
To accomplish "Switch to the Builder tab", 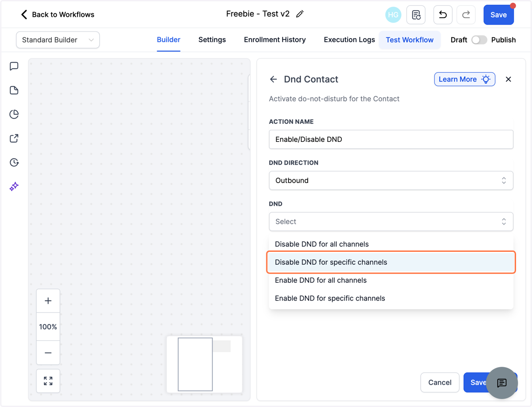I will click(x=168, y=40).
